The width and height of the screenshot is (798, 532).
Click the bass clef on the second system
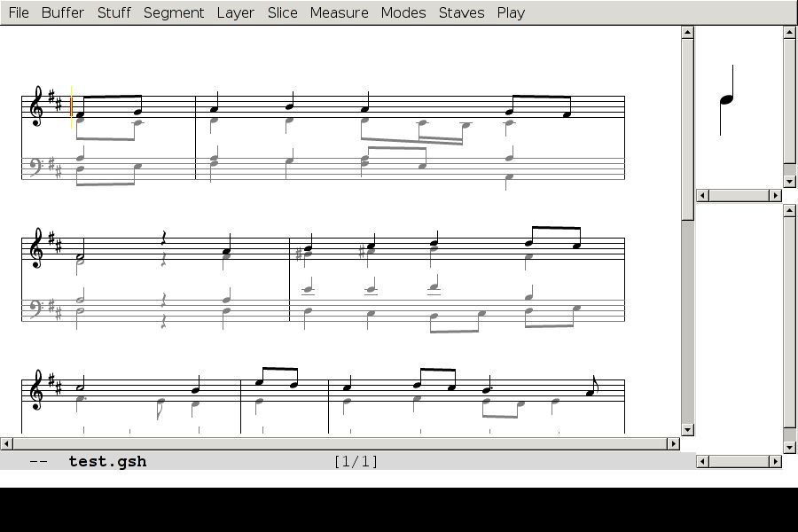coord(36,309)
